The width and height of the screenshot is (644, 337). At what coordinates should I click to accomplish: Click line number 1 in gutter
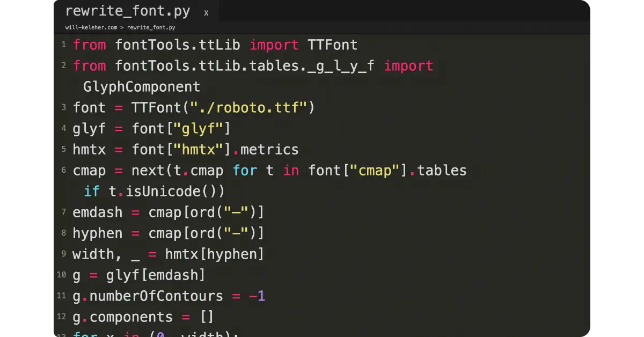coord(63,45)
